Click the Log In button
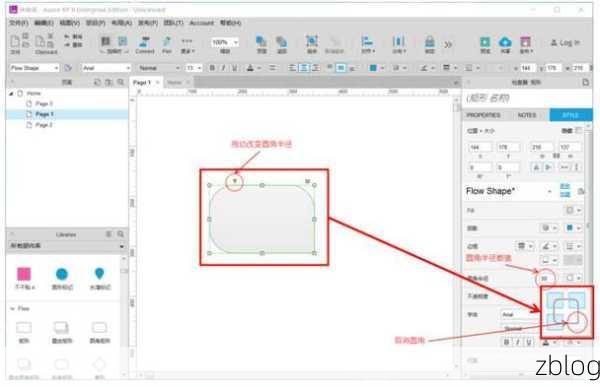 [565, 43]
